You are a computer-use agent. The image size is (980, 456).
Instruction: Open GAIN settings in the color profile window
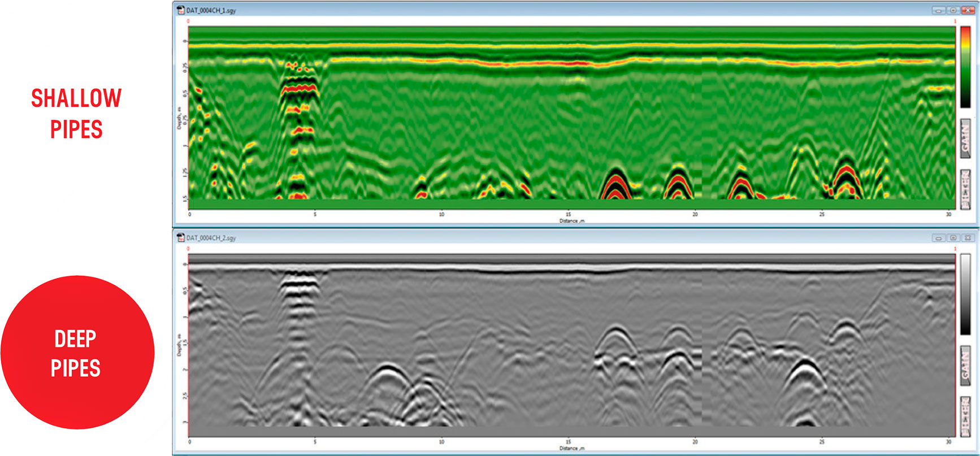(x=965, y=138)
